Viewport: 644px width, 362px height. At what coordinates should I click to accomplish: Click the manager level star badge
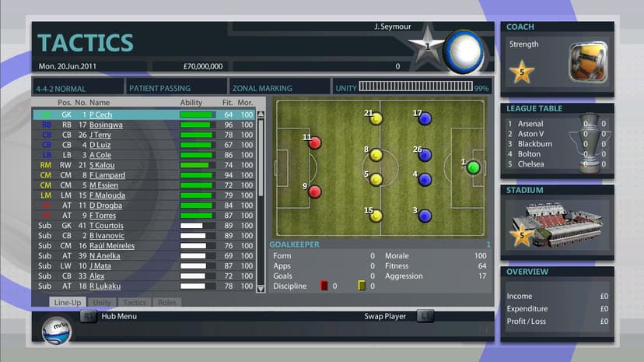click(x=427, y=45)
